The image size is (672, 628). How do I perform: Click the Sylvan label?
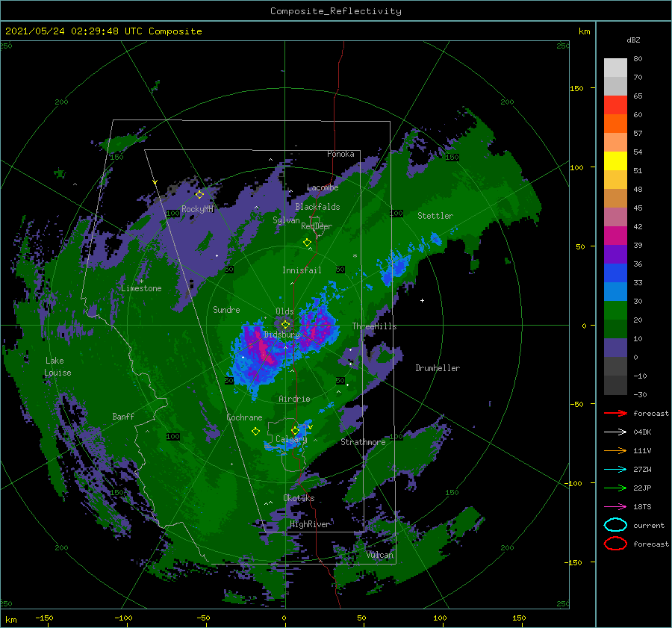click(x=286, y=220)
